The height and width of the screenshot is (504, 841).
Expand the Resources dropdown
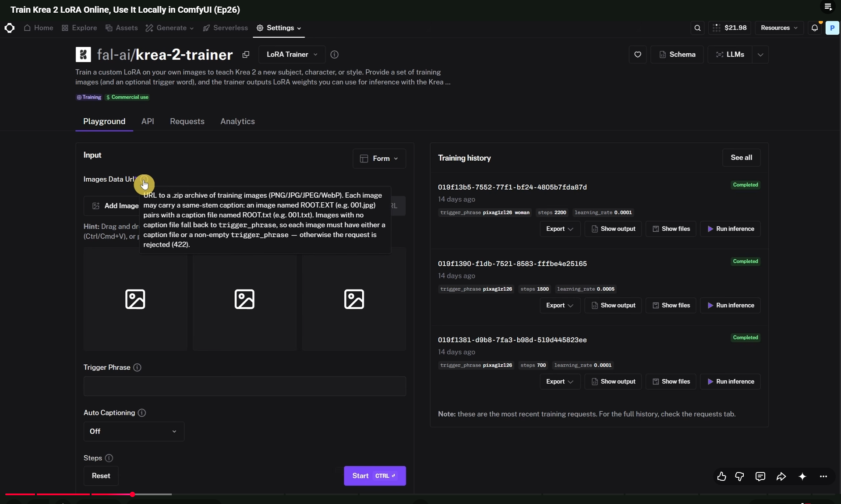[x=779, y=28]
